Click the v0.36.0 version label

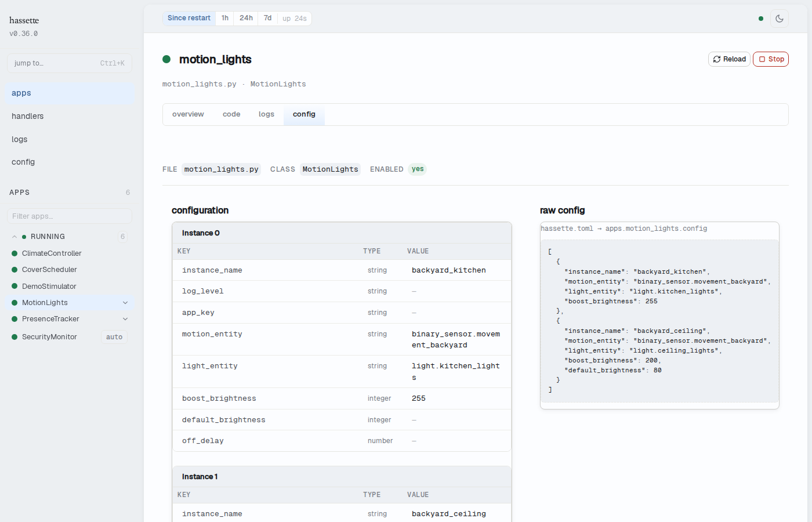(24, 34)
